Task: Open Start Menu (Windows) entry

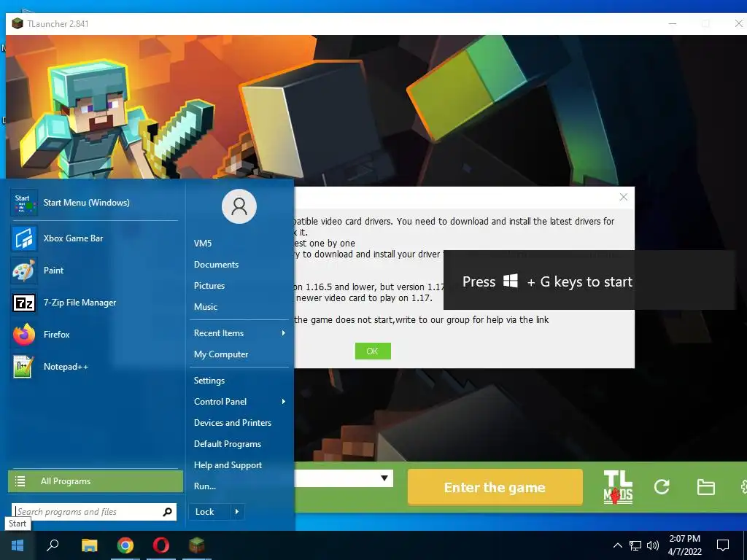Action: [96, 203]
